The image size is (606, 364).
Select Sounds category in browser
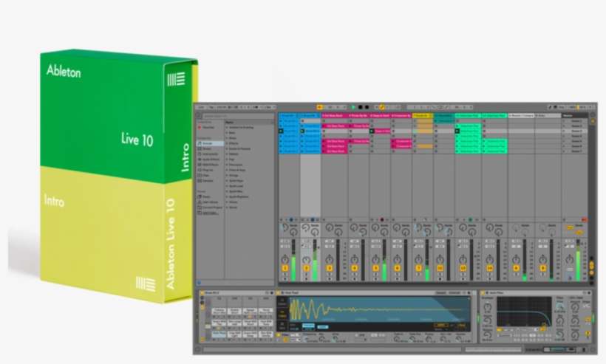point(211,143)
